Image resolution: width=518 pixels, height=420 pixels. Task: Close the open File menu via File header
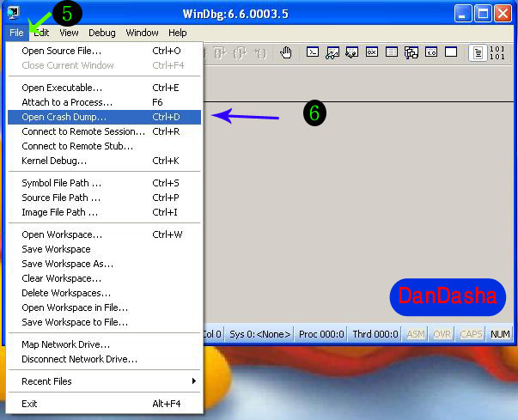tap(16, 33)
